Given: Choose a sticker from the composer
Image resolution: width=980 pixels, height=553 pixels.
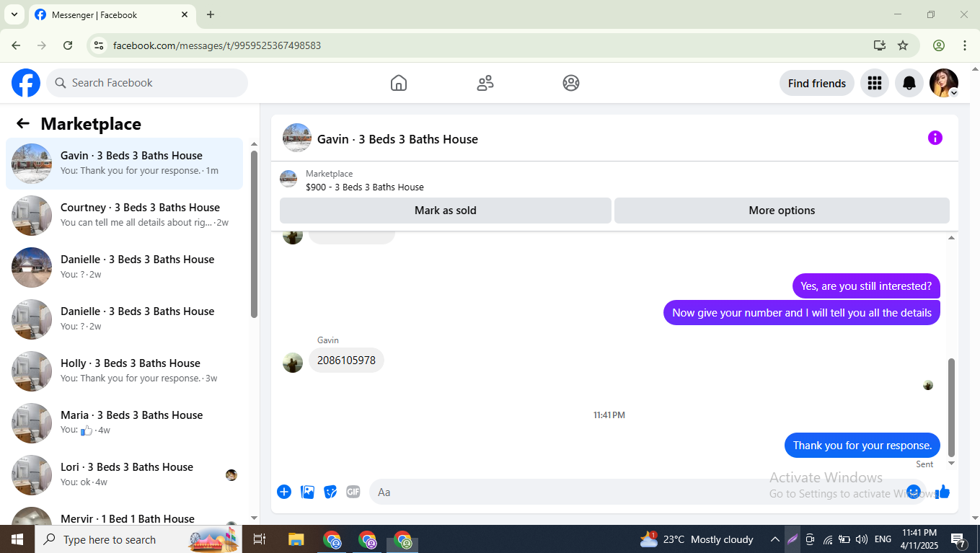Looking at the screenshot, I should (330, 492).
